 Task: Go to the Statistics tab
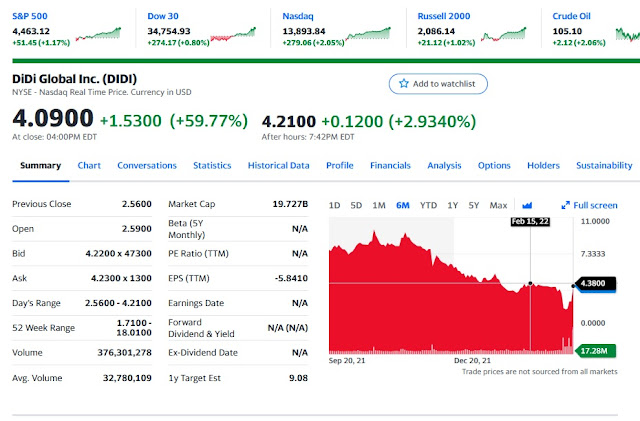[x=212, y=165]
